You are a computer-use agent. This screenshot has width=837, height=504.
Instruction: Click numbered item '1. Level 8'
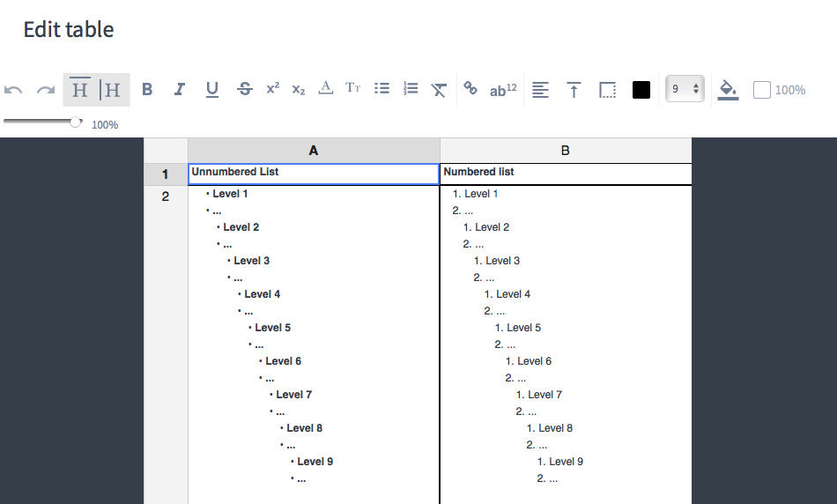pyautogui.click(x=550, y=428)
